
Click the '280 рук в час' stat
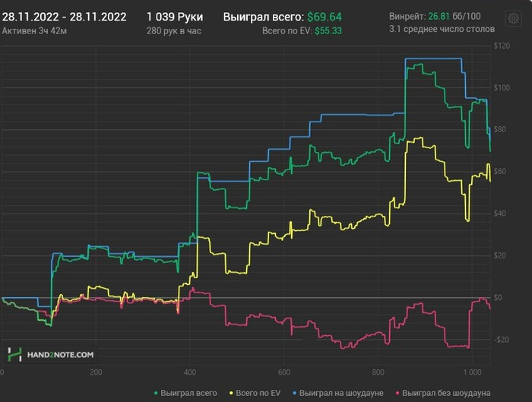pos(176,30)
